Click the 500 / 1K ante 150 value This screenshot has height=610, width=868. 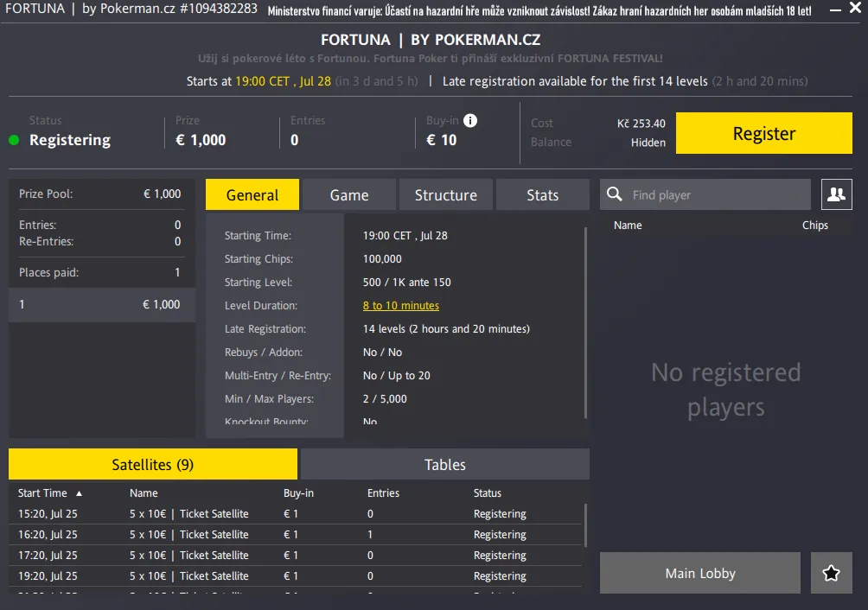click(407, 282)
